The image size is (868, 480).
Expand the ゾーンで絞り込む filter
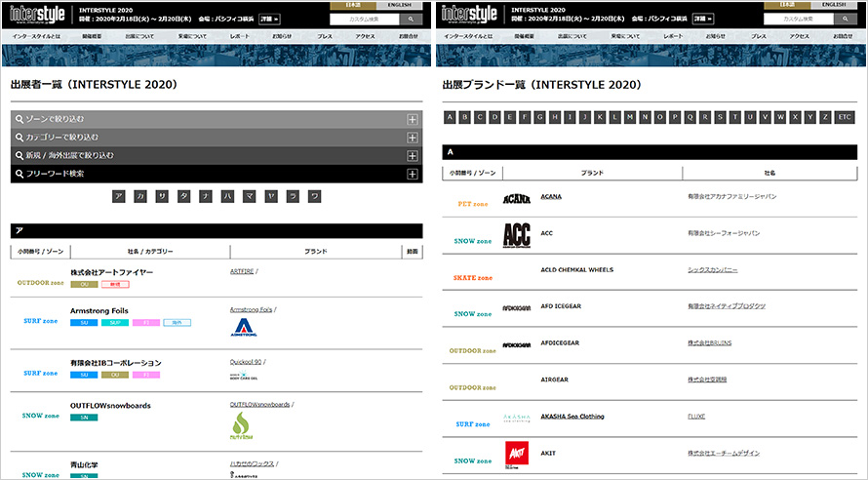(217, 119)
